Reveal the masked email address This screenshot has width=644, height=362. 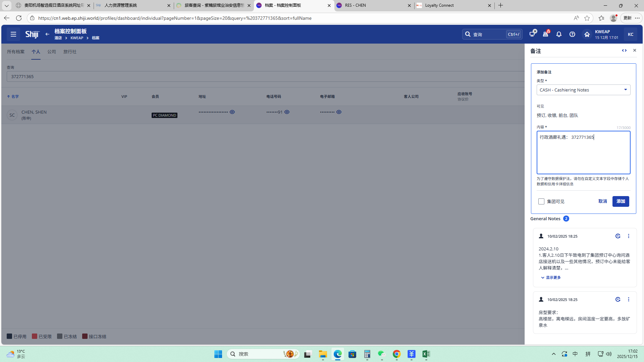pos(339,112)
